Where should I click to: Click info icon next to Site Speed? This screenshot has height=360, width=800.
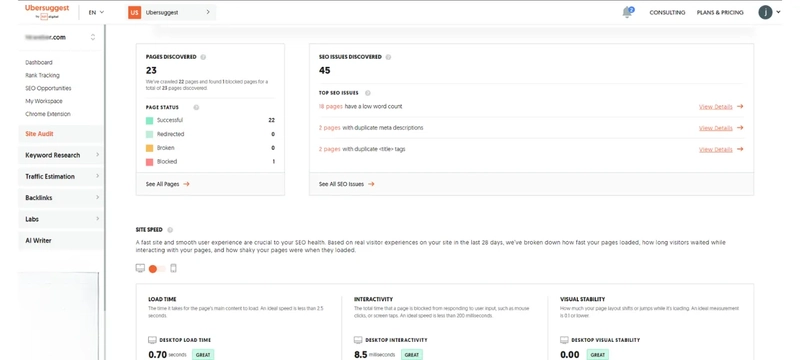170,230
